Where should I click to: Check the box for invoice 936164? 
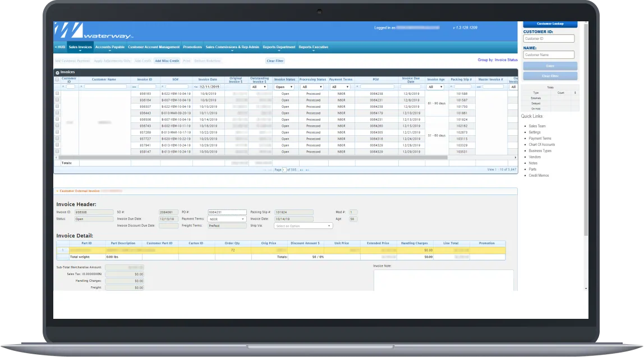(57, 100)
